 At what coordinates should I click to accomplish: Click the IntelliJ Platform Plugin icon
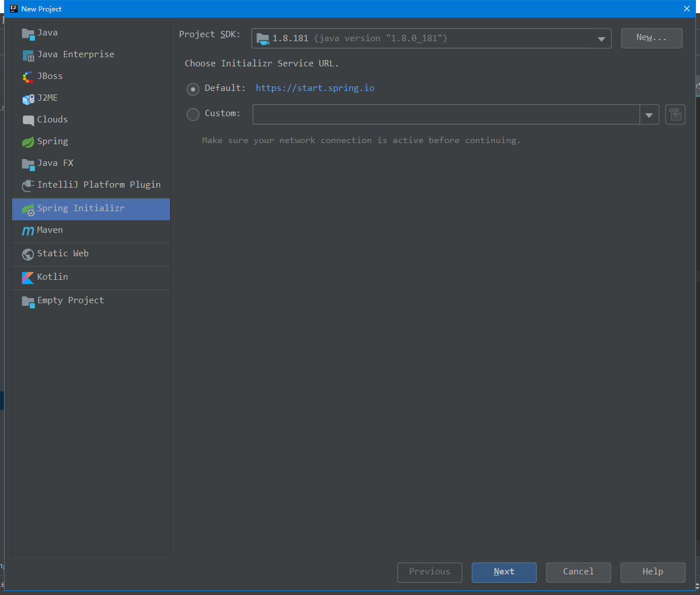(28, 186)
